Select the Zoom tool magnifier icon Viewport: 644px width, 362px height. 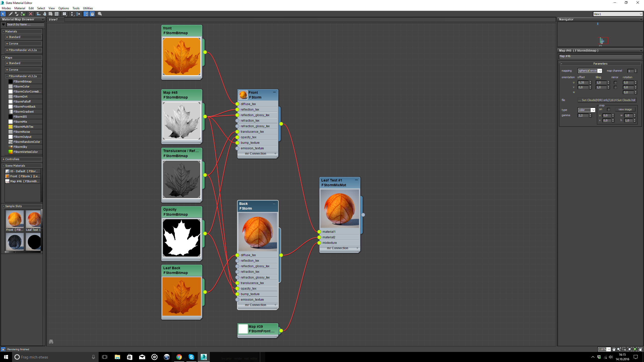tap(619, 349)
